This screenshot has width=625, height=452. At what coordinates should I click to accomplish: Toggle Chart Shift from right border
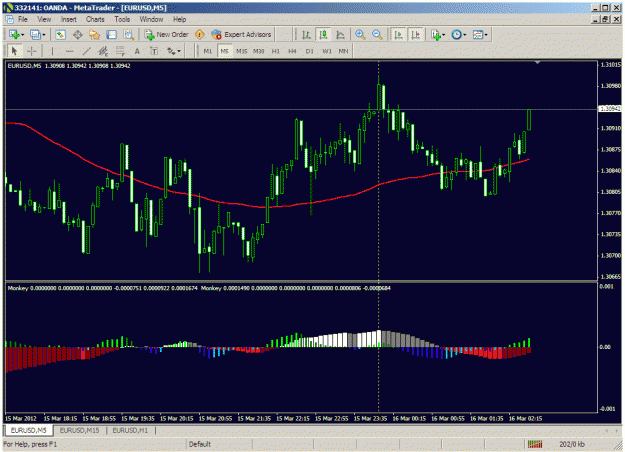click(415, 35)
